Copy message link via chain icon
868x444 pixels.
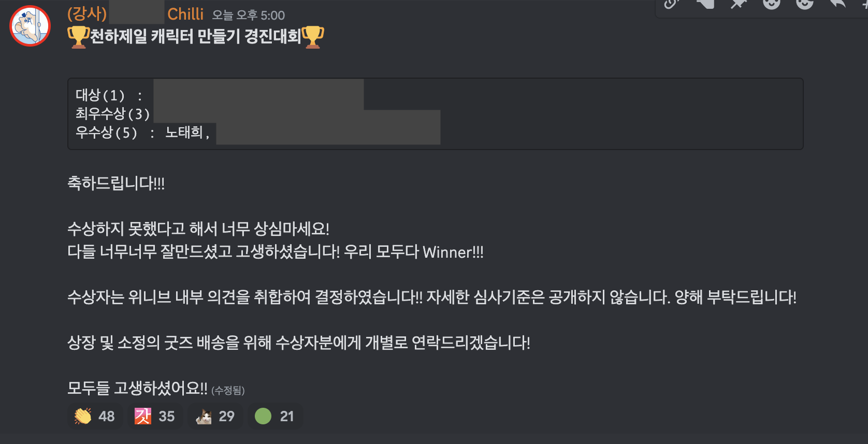pos(672,3)
